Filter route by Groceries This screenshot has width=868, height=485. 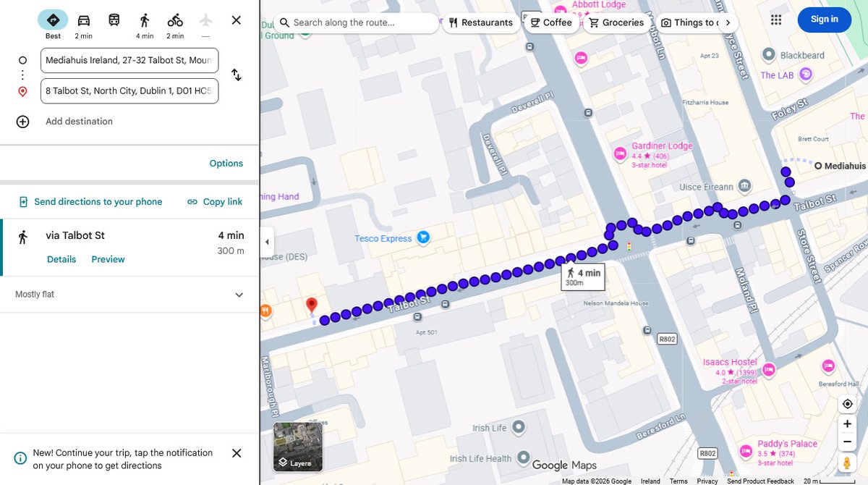tap(616, 22)
